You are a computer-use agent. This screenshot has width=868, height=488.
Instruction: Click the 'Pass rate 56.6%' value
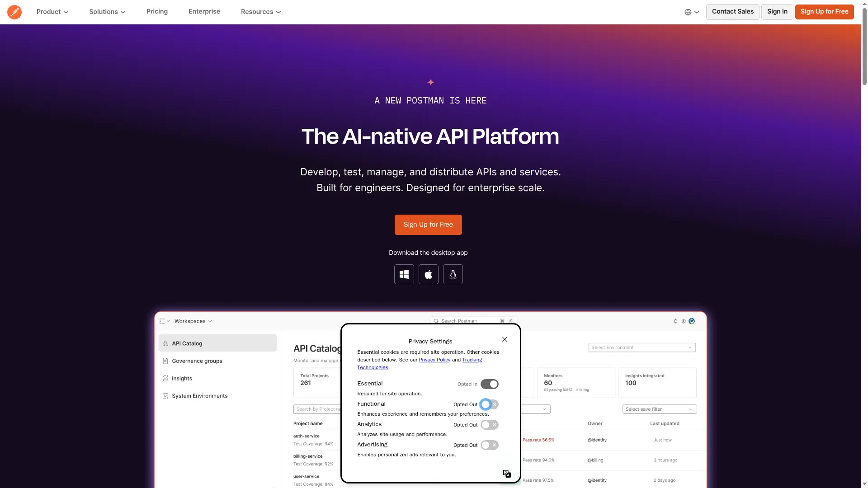point(538,440)
